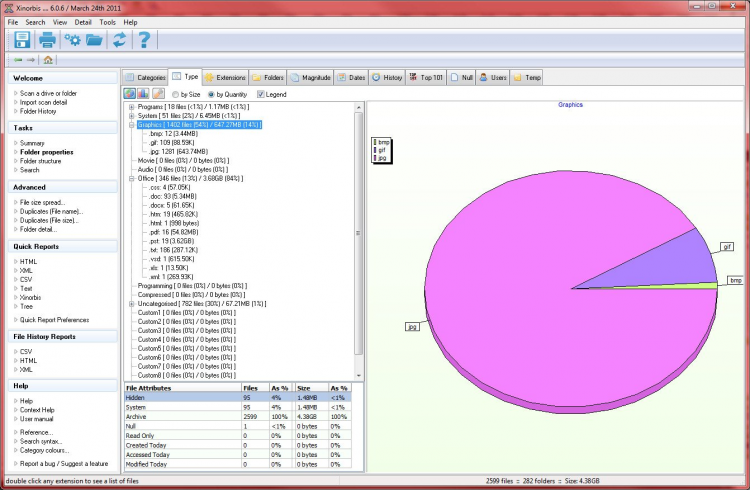Click the Help question mark toolbar icon

[x=144, y=40]
